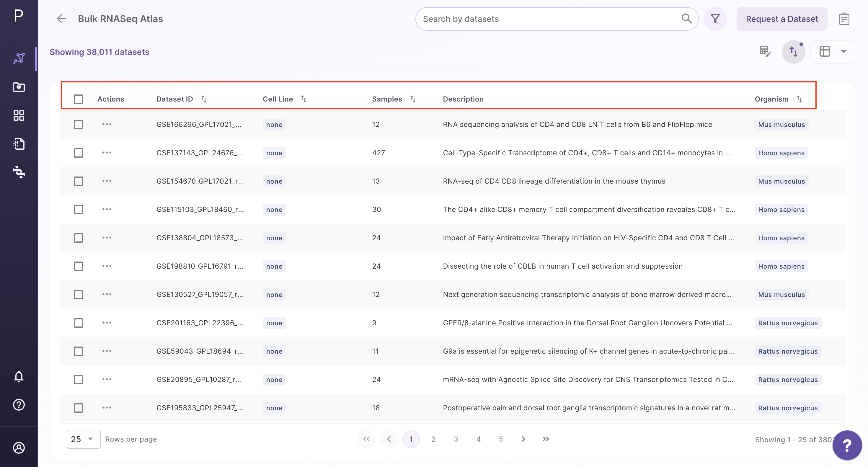The image size is (868, 467).
Task: Click the edit table icon
Action: (x=765, y=52)
